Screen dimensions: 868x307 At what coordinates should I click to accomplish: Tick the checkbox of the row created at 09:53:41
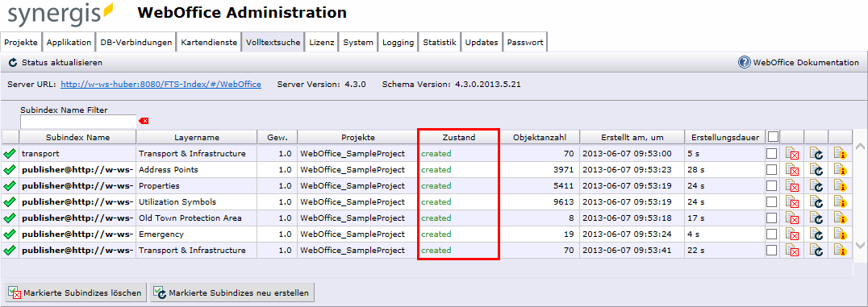(x=772, y=251)
